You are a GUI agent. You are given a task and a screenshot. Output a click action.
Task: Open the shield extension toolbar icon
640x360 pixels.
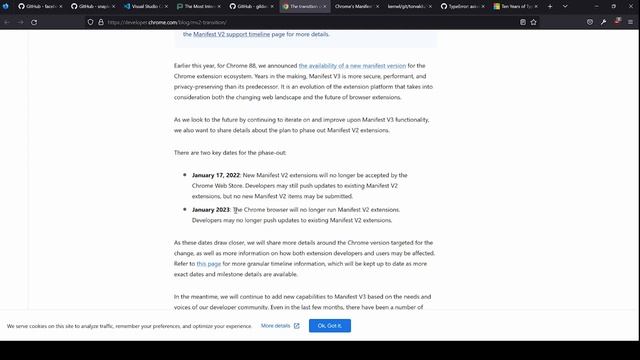pyautogui.click(x=590, y=22)
